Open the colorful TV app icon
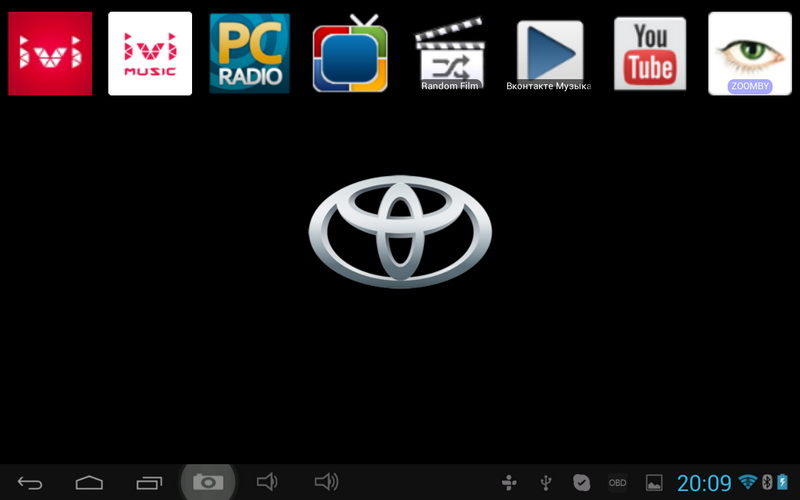 tap(350, 54)
